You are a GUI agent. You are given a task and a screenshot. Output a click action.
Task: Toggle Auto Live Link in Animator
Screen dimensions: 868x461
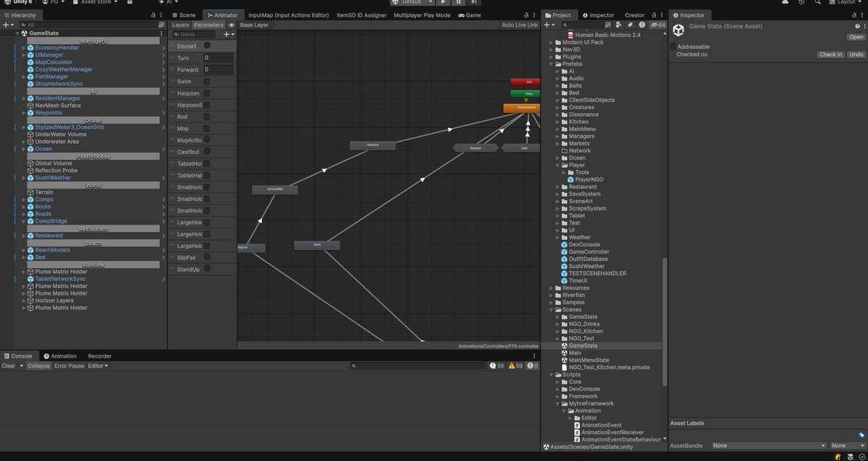click(x=519, y=25)
